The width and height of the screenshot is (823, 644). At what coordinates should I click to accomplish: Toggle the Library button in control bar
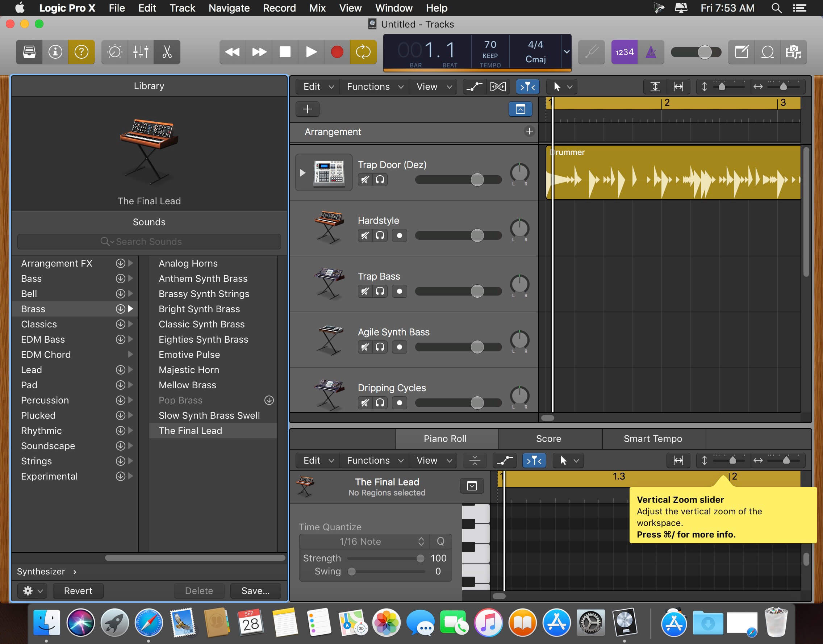[29, 52]
